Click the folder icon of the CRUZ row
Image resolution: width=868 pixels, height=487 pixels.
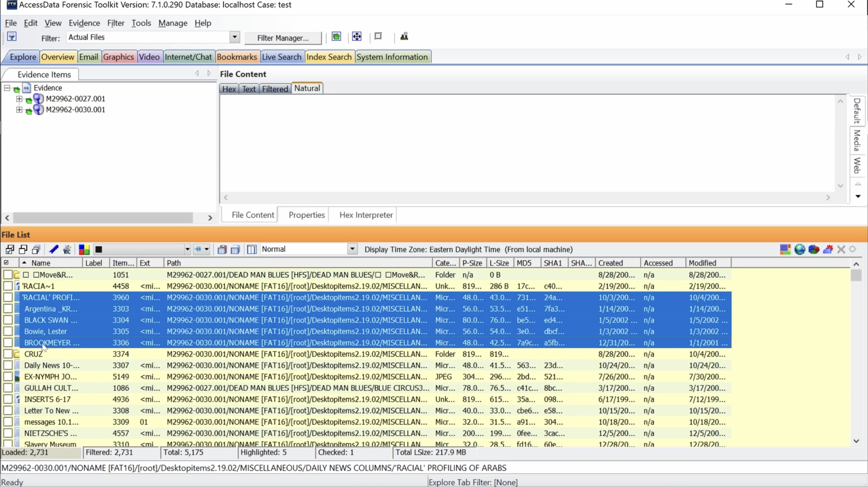(x=17, y=354)
